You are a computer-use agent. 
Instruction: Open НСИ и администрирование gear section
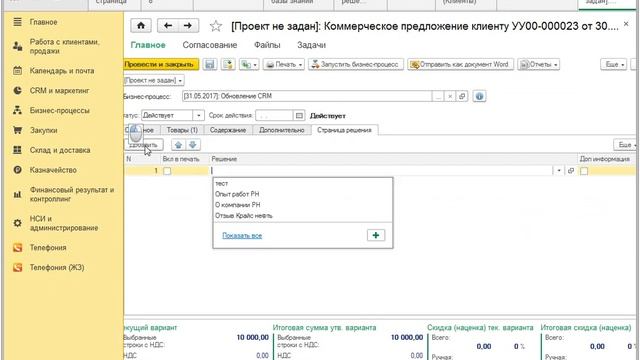tap(63, 223)
